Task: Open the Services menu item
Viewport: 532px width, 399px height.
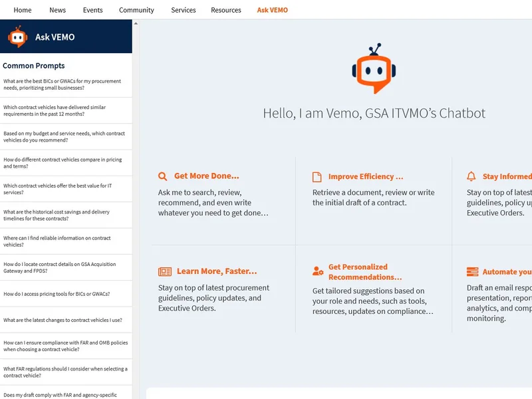Action: pyautogui.click(x=184, y=10)
